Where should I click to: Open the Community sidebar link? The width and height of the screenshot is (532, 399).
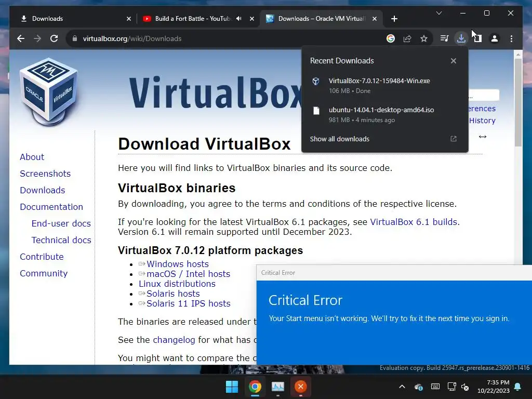[44, 273]
